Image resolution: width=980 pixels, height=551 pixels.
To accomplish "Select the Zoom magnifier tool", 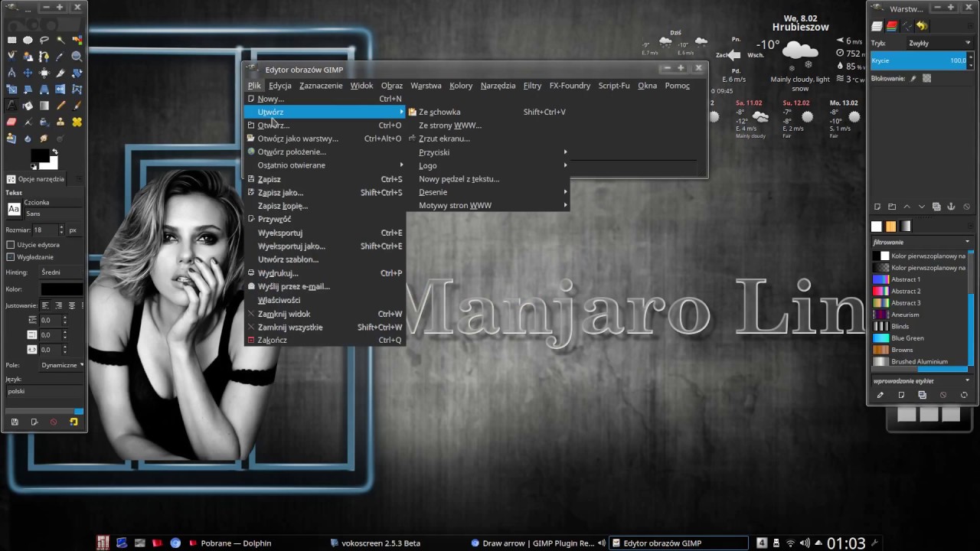I will click(77, 56).
